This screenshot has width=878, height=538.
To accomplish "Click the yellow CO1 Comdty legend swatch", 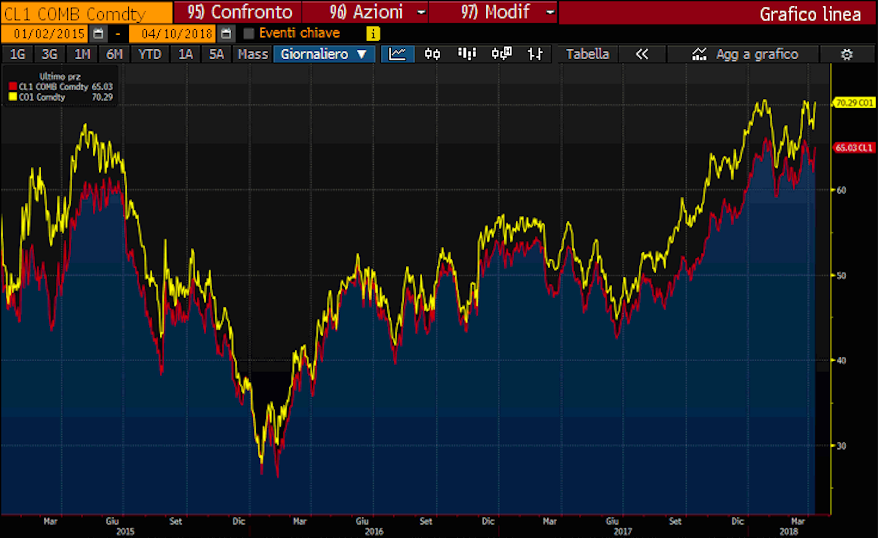I will [12, 97].
